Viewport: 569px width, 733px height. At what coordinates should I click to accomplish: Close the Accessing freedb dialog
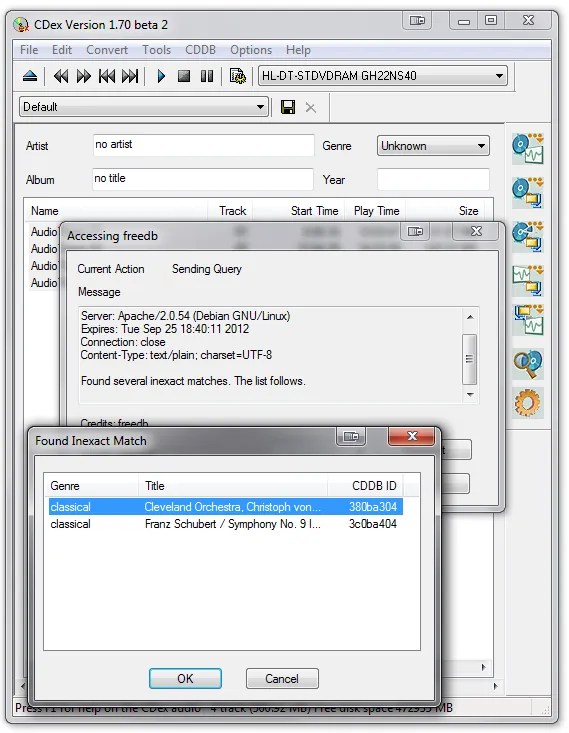pos(476,231)
